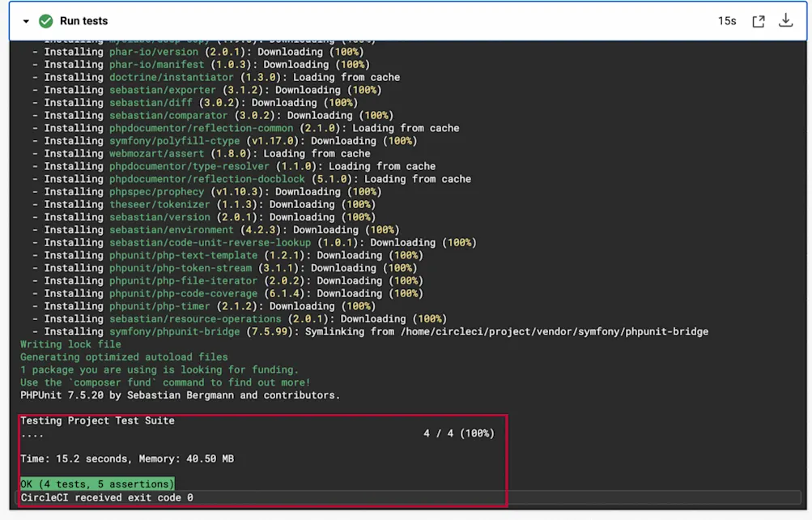The image size is (812, 520).
Task: Select the phpunit/php-code-coverage package name
Action: 183,293
